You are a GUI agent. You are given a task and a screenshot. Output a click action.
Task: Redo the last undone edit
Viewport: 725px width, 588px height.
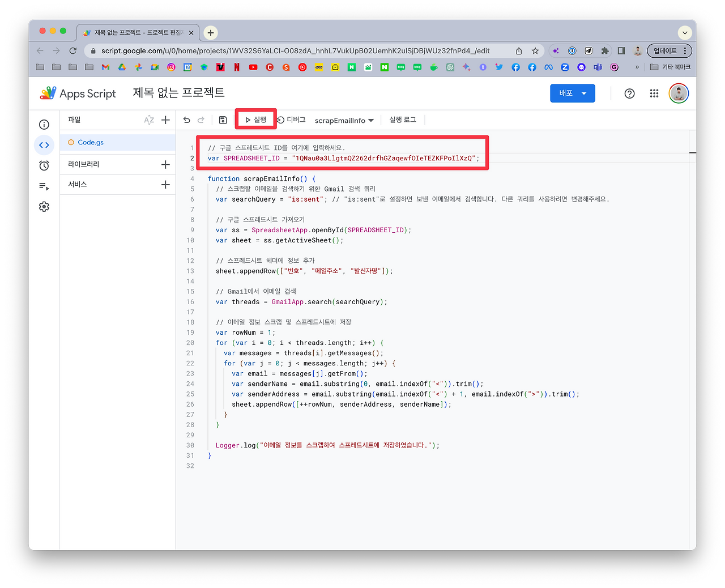201,120
